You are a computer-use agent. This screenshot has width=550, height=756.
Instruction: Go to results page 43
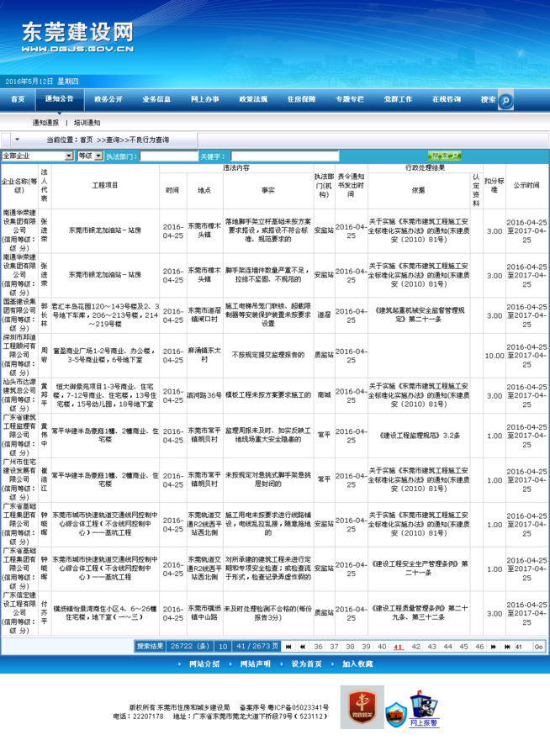pyautogui.click(x=432, y=647)
